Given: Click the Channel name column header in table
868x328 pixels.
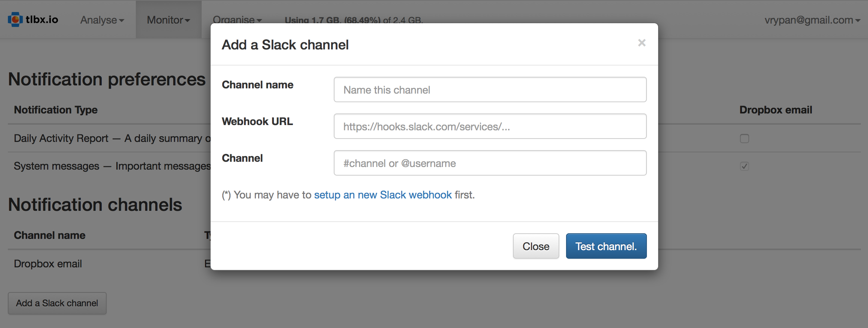Looking at the screenshot, I should pos(50,235).
